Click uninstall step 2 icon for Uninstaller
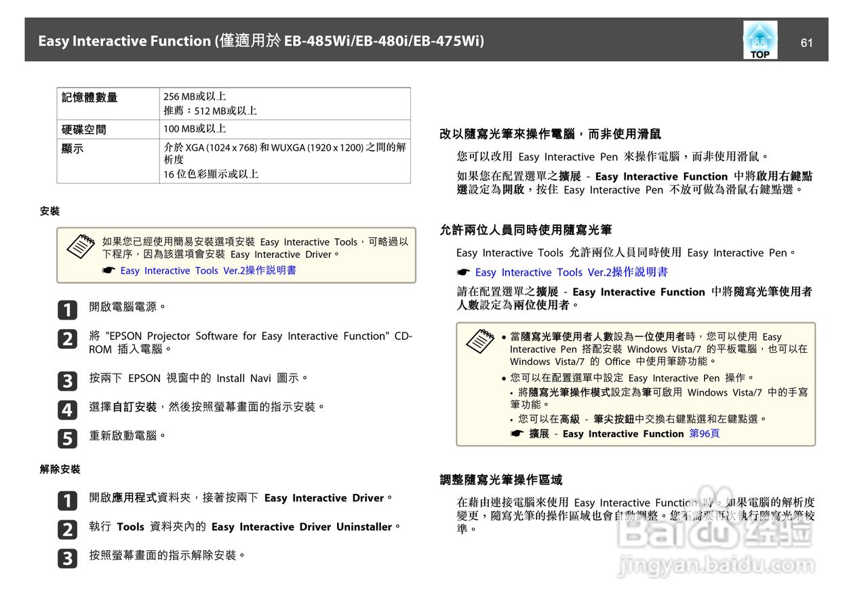Image resolution: width=868 pixels, height=614 pixels. pyautogui.click(x=67, y=529)
